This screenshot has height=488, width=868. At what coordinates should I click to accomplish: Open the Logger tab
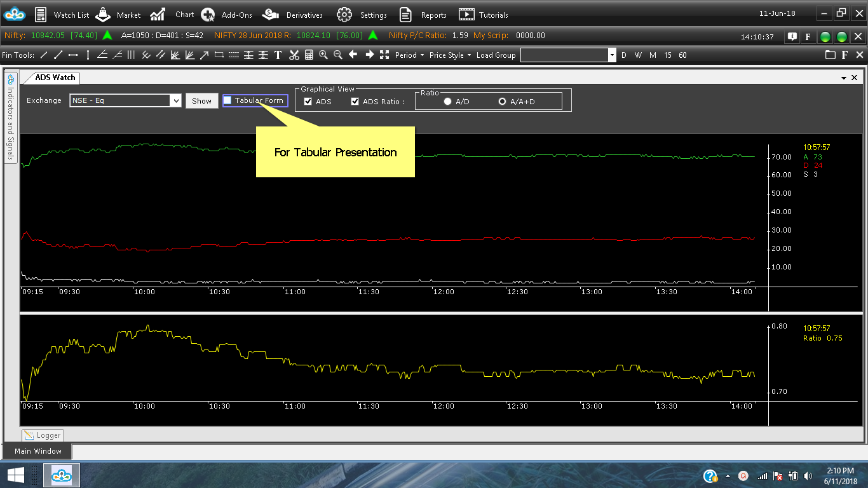tap(43, 435)
